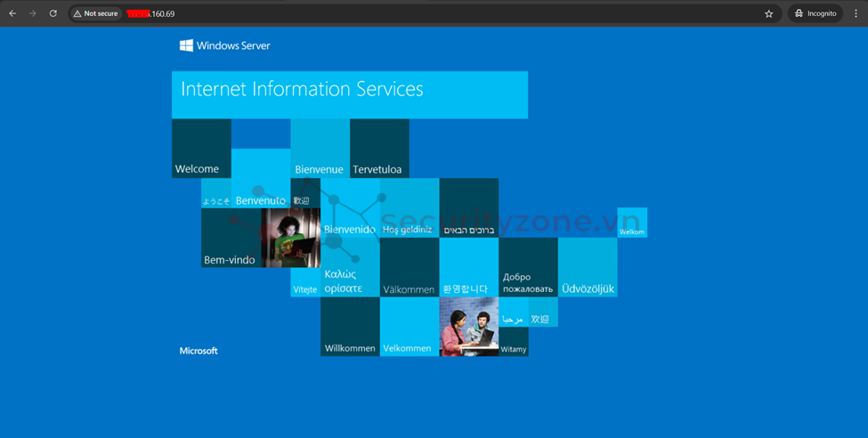The width and height of the screenshot is (868, 438).
Task: Click the Hoş geldiniz tile
Action: click(x=410, y=208)
